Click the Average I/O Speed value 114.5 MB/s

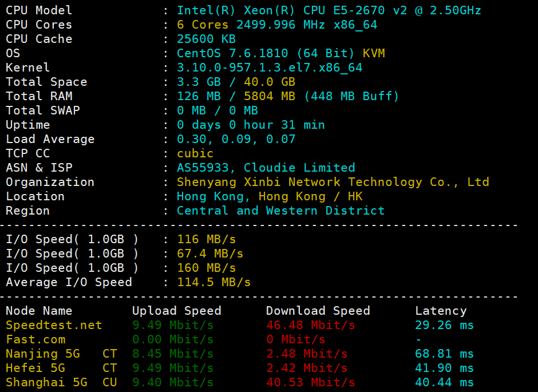click(x=213, y=282)
